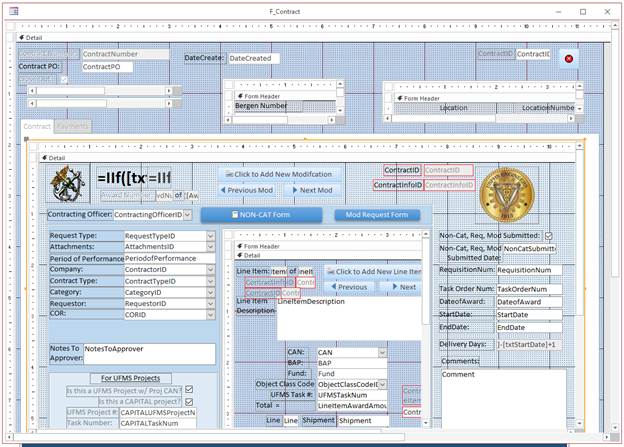
Task: Open the ContractingOfficerID dropdown
Action: click(187, 215)
